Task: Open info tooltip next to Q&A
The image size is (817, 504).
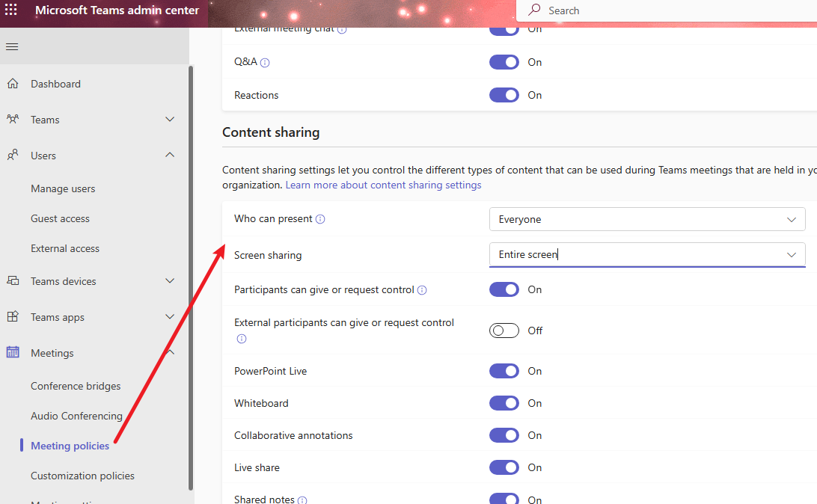Action: click(265, 63)
